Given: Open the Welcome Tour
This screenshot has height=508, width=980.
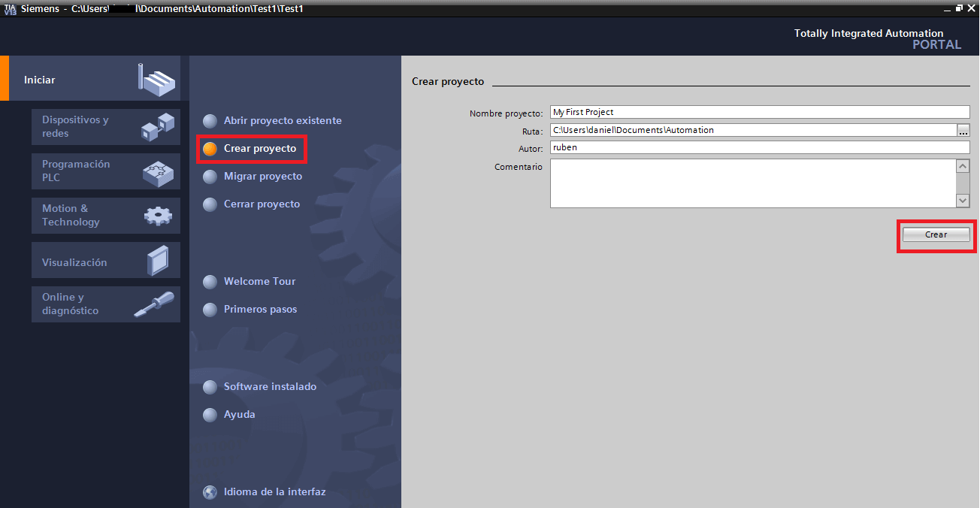Looking at the screenshot, I should click(259, 282).
